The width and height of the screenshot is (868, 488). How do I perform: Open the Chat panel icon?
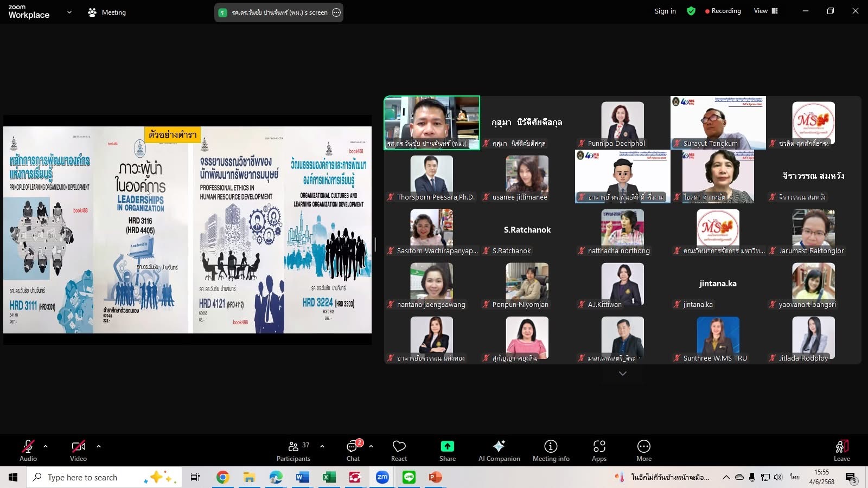(353, 447)
